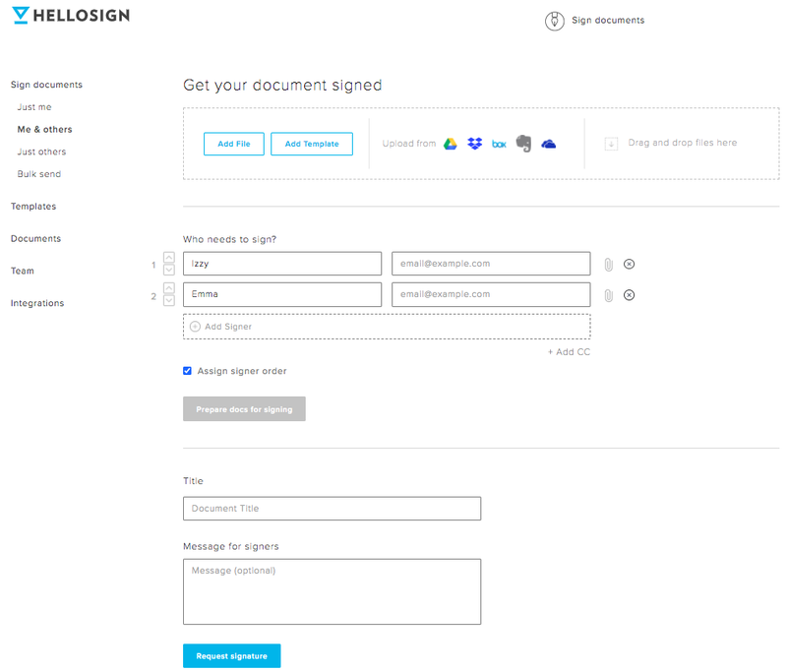
Task: Remove signer Izzy with the X icon
Action: 629,264
